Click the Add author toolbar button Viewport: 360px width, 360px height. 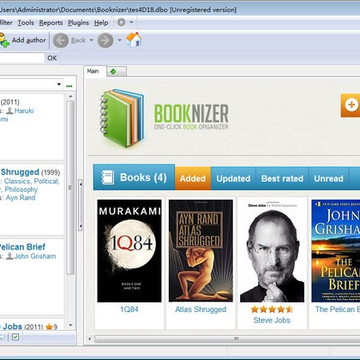[x=23, y=40]
